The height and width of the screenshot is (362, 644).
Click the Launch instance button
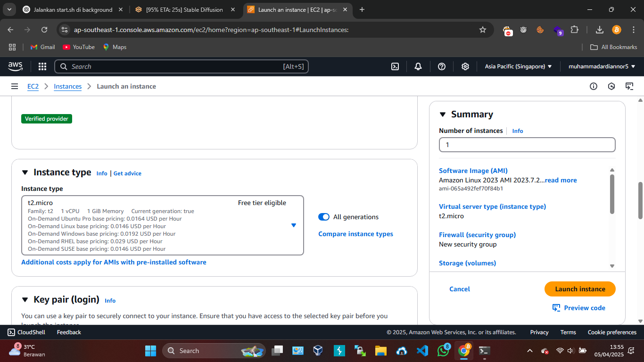point(580,289)
